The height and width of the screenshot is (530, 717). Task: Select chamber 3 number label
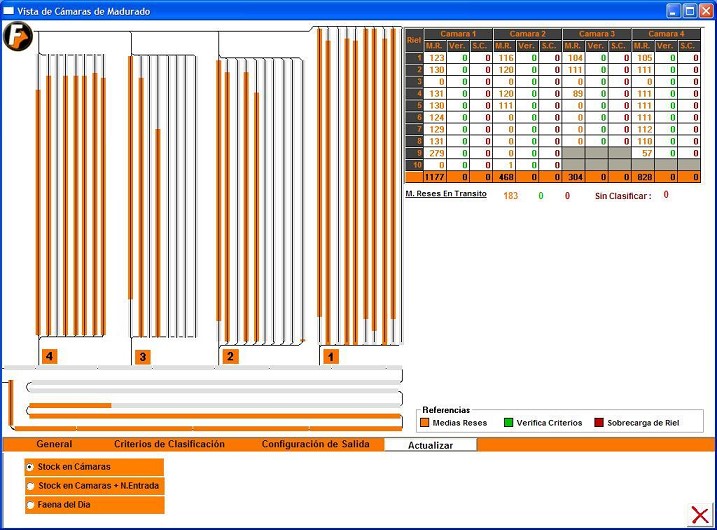[x=142, y=356]
